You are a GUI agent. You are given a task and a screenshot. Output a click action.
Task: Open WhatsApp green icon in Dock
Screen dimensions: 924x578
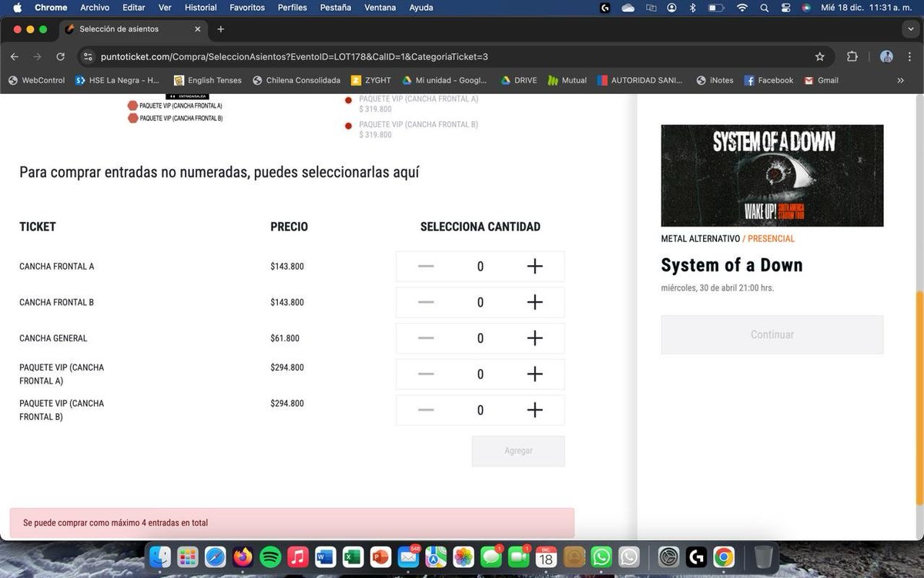pyautogui.click(x=601, y=556)
